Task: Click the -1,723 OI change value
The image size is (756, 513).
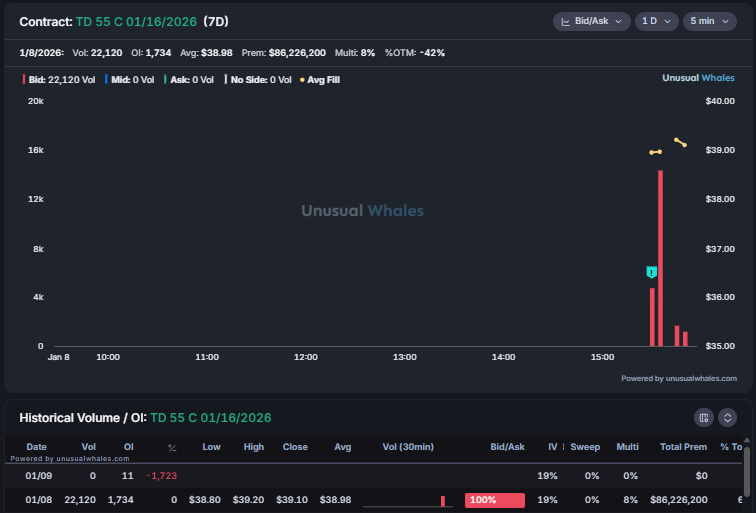Action: click(x=162, y=476)
